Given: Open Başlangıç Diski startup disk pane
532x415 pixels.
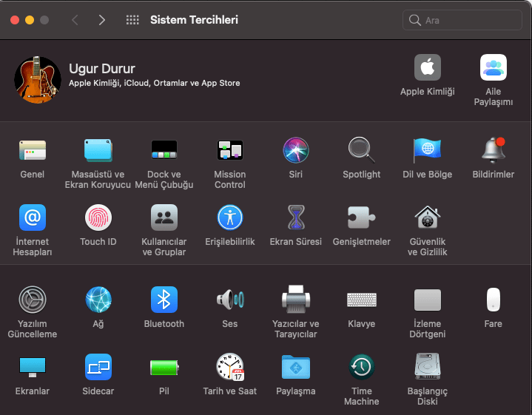Looking at the screenshot, I should pyautogui.click(x=427, y=366).
